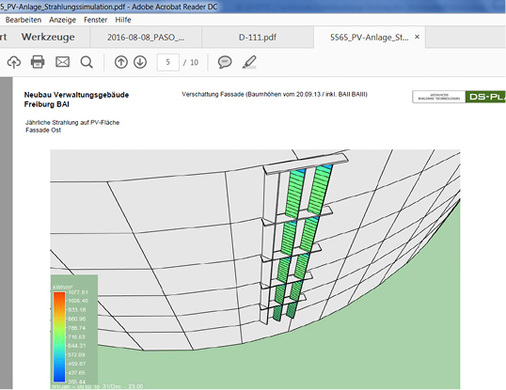
Task: Add a comment with the speech bubble icon
Action: (225, 62)
